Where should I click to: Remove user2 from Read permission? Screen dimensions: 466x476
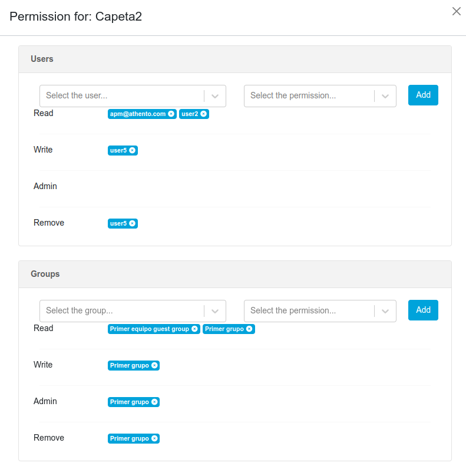coord(203,114)
